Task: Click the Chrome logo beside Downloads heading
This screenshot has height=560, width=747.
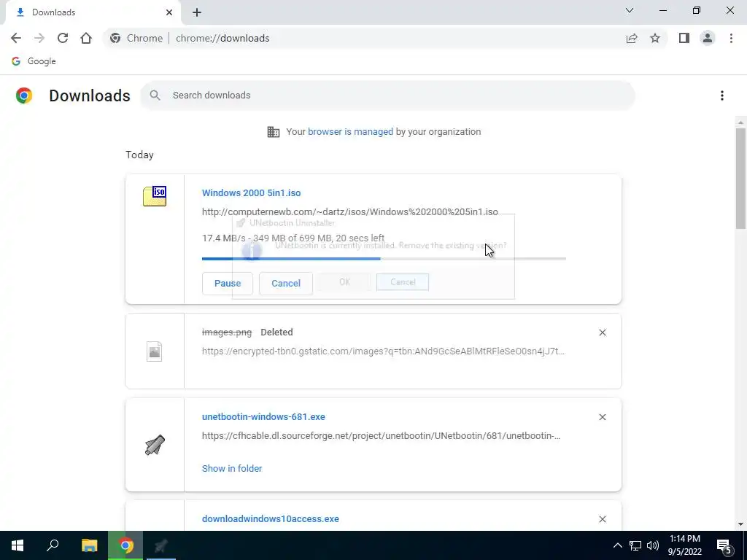Action: point(24,96)
